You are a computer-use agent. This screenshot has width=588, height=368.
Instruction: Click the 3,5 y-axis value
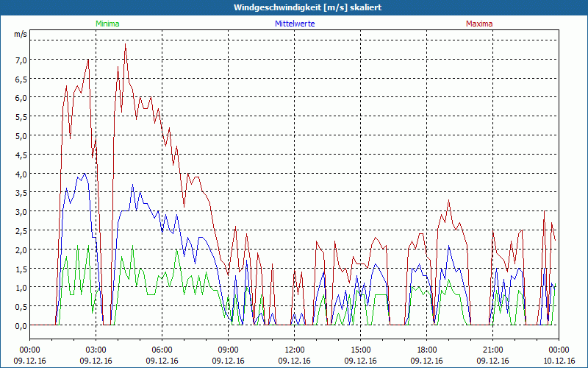pos(21,193)
